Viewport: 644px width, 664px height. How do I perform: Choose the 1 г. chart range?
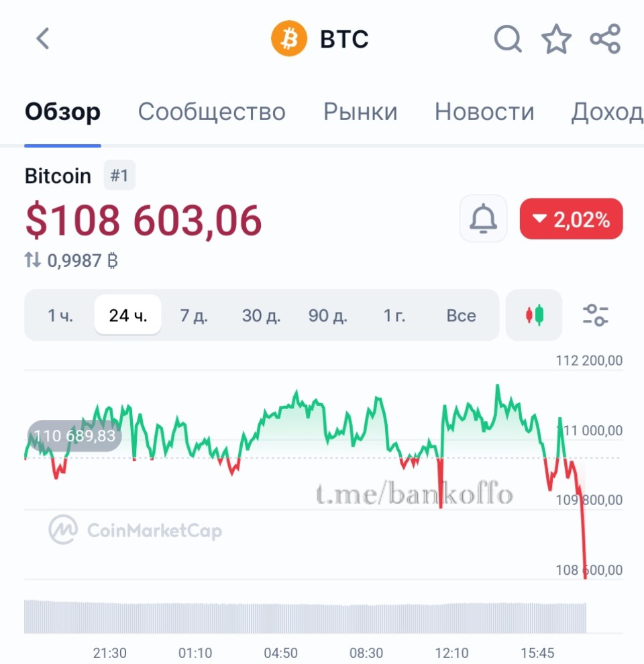394,315
